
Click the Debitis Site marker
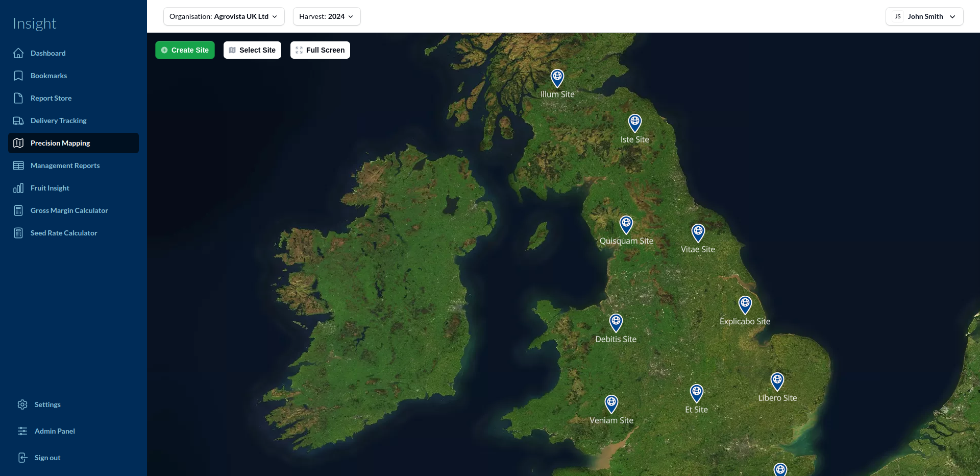616,323
